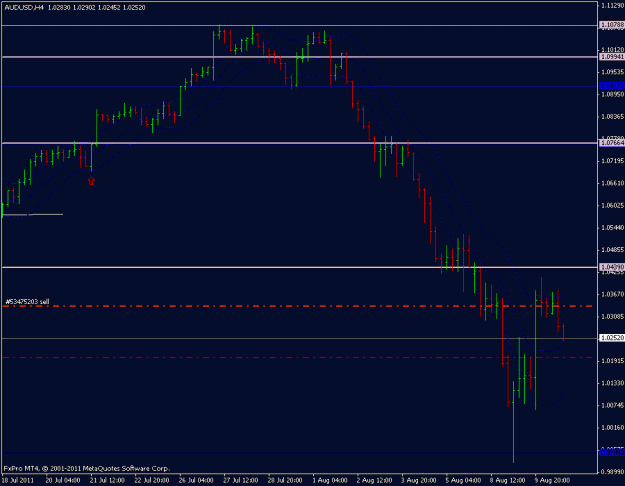Select the '#53475203 sell' order label

click(28, 302)
